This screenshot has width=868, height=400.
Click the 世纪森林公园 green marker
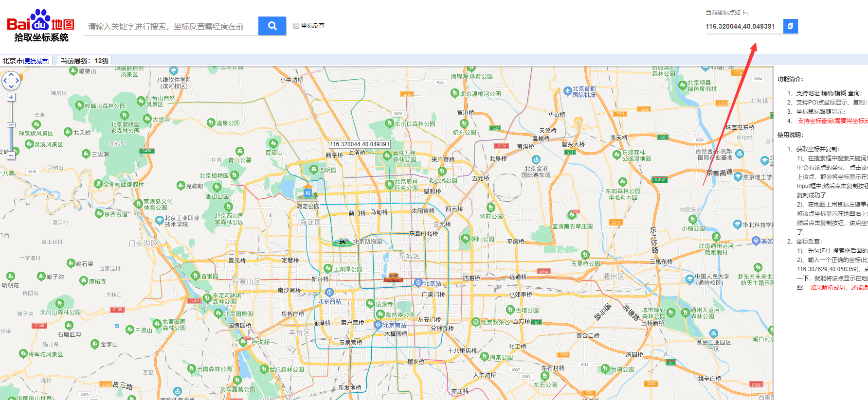(264, 368)
